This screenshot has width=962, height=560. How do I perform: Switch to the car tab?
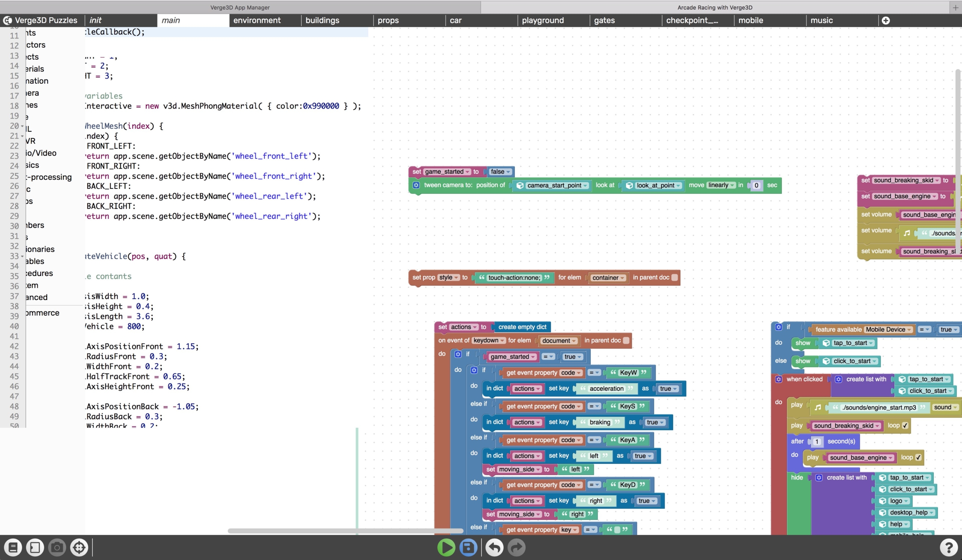click(481, 21)
